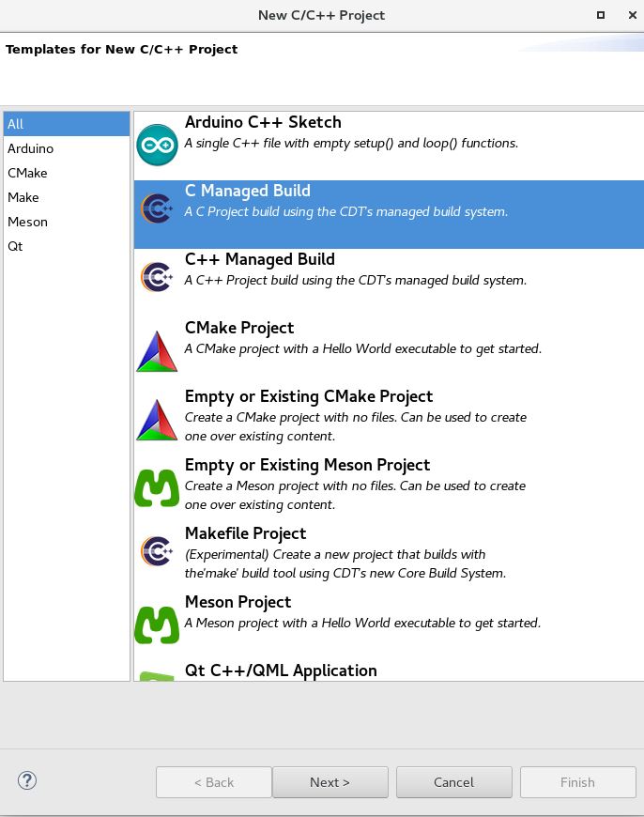
Task: Click the Create a Meson project with no files description
Action: coord(356,495)
